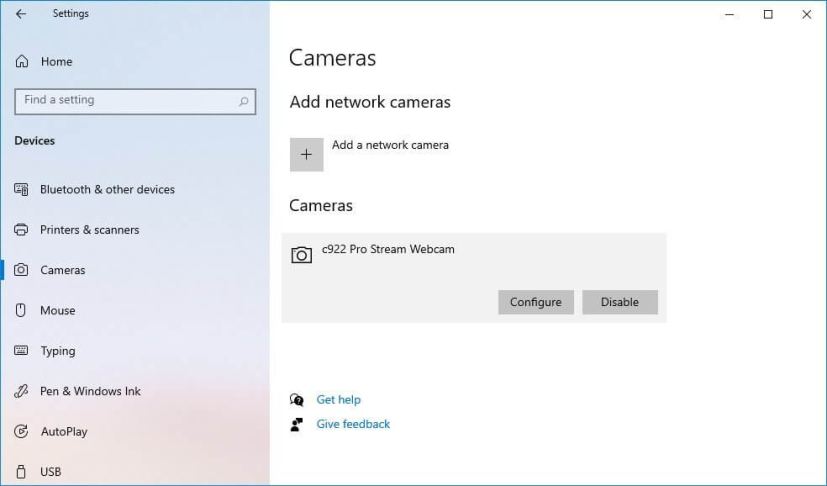Click the Give feedback person icon
827x486 pixels.
coord(297,424)
